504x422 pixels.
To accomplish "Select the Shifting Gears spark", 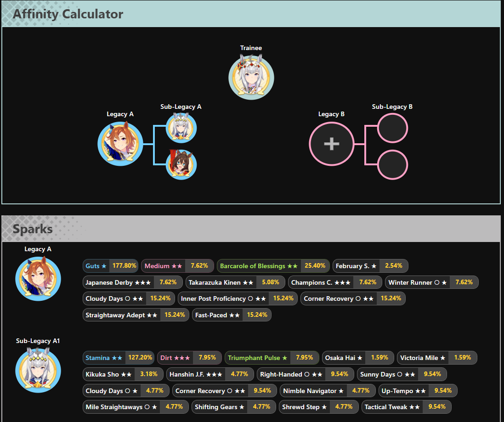I will pyautogui.click(x=234, y=407).
